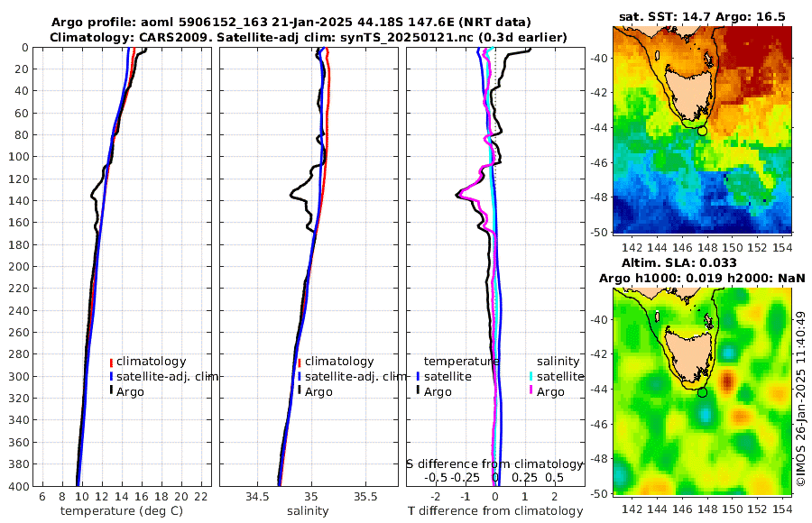Click 'satellite-adj. clim' legend text in the salinity panel

(355, 376)
